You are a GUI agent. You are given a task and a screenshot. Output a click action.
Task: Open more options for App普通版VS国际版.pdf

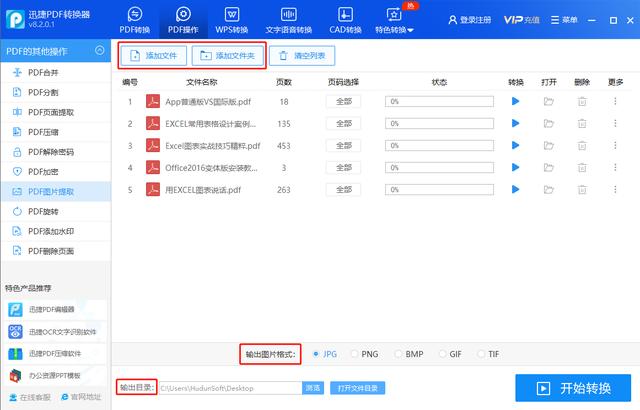click(x=615, y=101)
